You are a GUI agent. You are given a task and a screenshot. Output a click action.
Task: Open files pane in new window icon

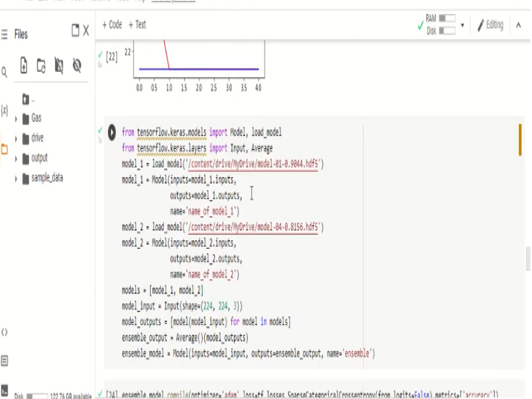[x=76, y=30]
